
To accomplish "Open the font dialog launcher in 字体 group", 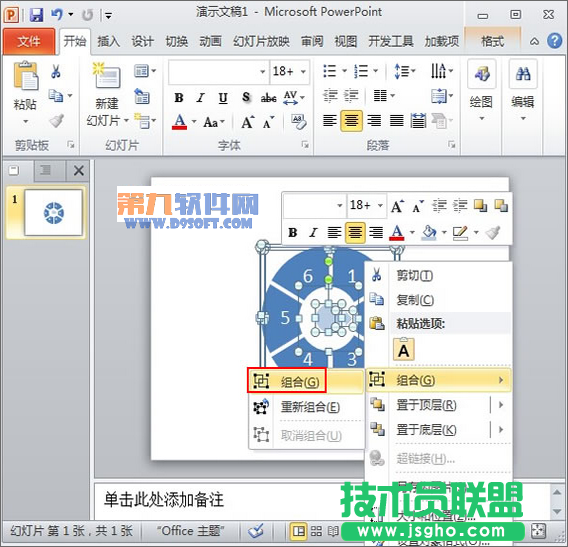I will tap(305, 145).
